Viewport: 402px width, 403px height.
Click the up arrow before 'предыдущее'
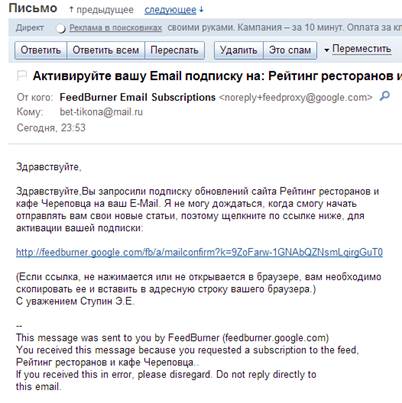click(x=71, y=10)
